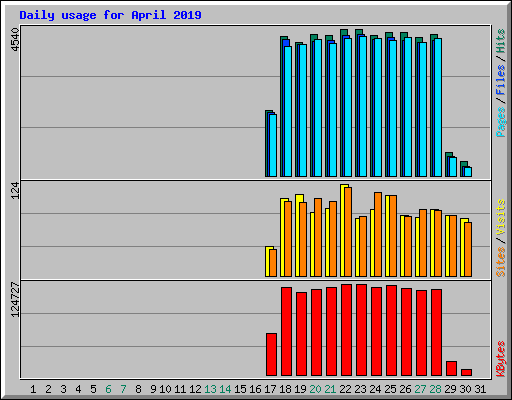Click day 1 on the x-axis
Viewport: 512px width, 400px height.
[33, 389]
